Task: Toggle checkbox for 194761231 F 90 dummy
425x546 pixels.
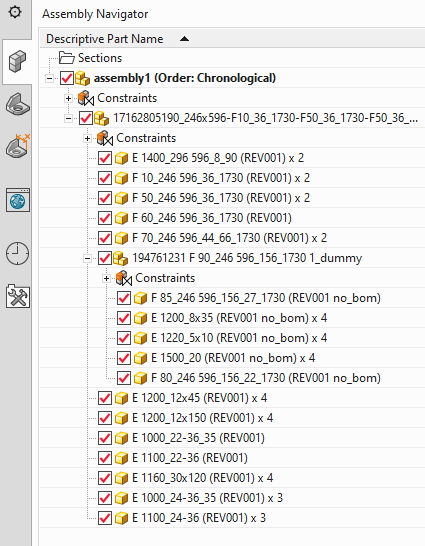Action: point(105,258)
